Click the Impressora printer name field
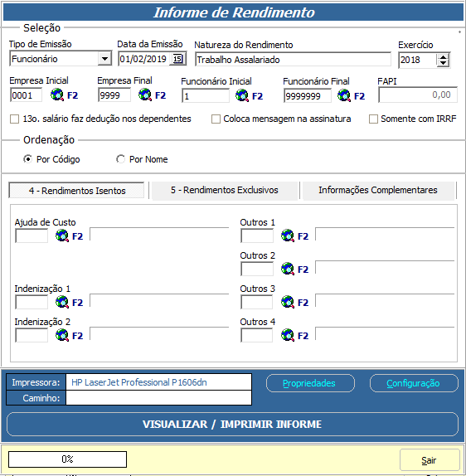This screenshot has height=476, width=466. (158, 382)
